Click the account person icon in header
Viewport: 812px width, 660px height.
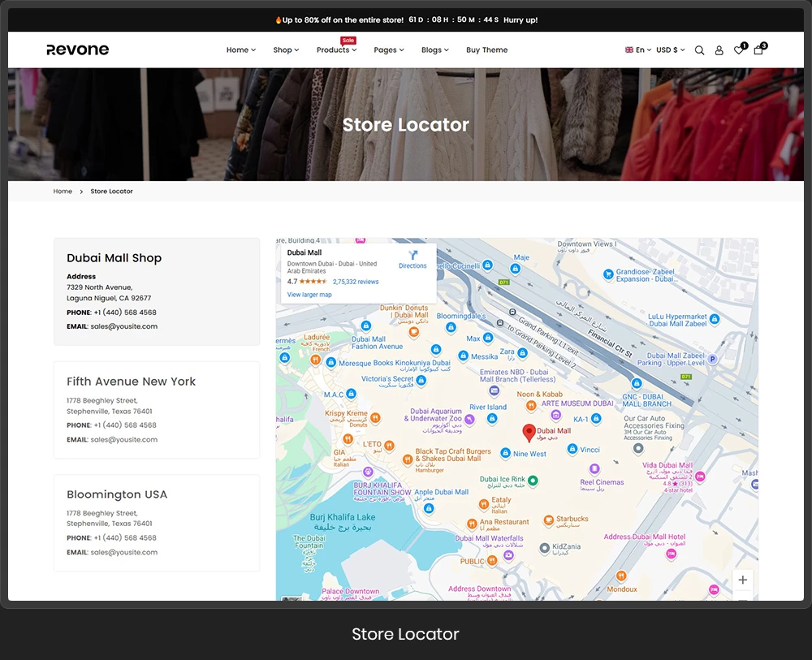pos(719,50)
